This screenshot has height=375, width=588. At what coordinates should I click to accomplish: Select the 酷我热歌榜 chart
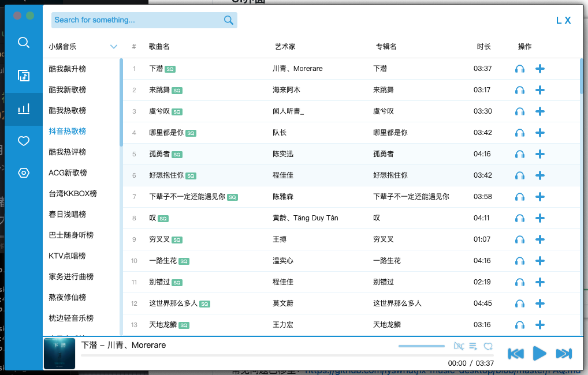pos(68,111)
